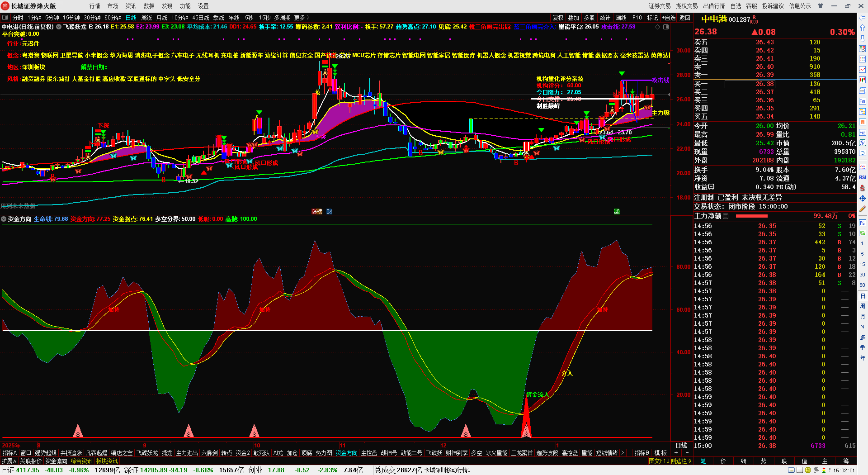Collapse the 侧边栏 sidebar
The width and height of the screenshot is (868, 475).
pos(681,461)
